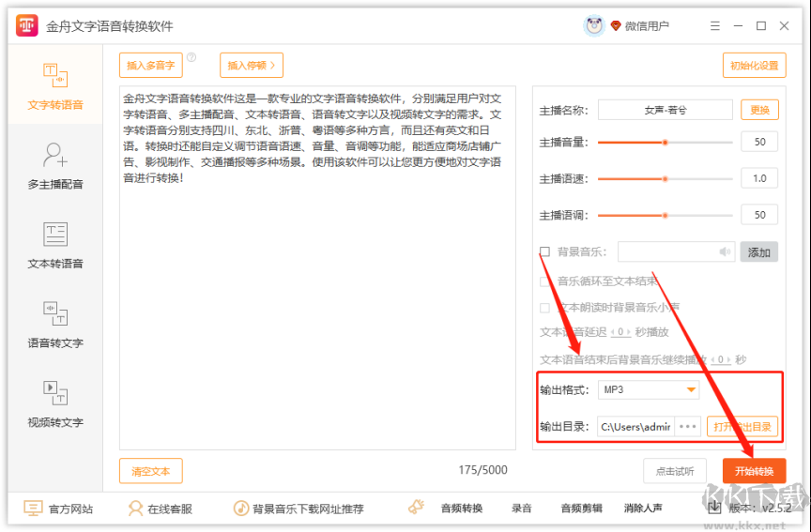
Task: Adjust the 主播语调 slider
Action: (666, 215)
